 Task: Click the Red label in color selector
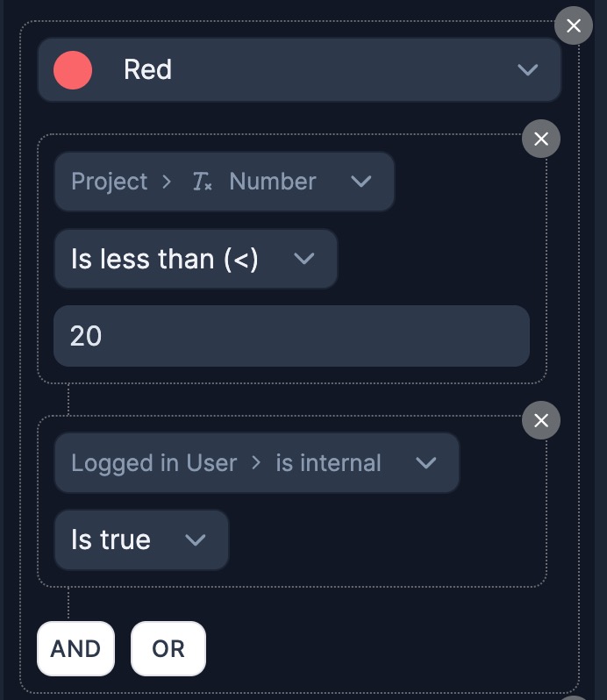click(x=147, y=70)
